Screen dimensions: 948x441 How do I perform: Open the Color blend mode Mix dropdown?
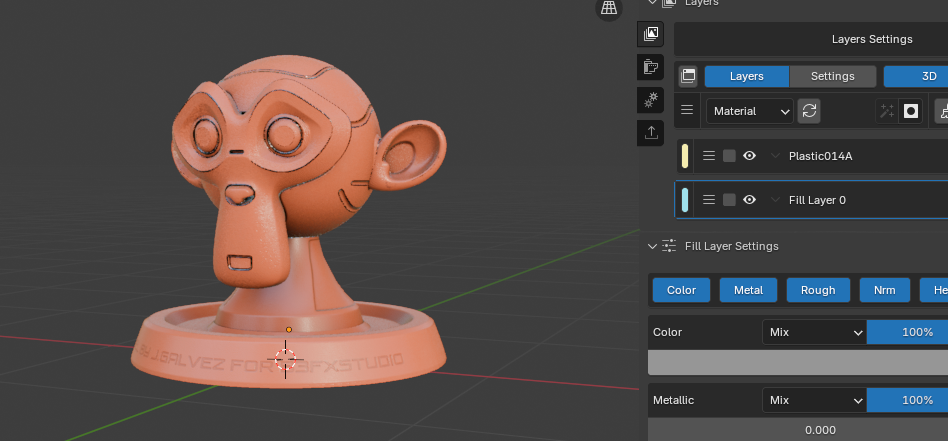coord(814,332)
